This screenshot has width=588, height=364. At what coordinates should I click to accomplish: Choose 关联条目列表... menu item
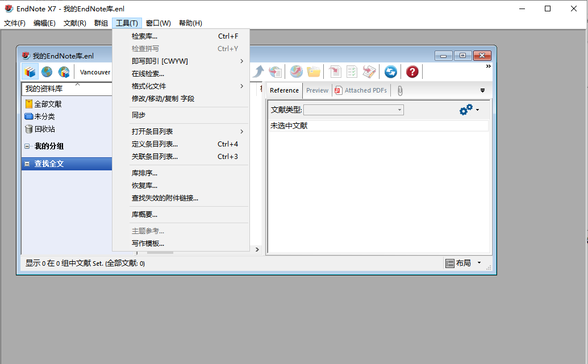click(181, 157)
